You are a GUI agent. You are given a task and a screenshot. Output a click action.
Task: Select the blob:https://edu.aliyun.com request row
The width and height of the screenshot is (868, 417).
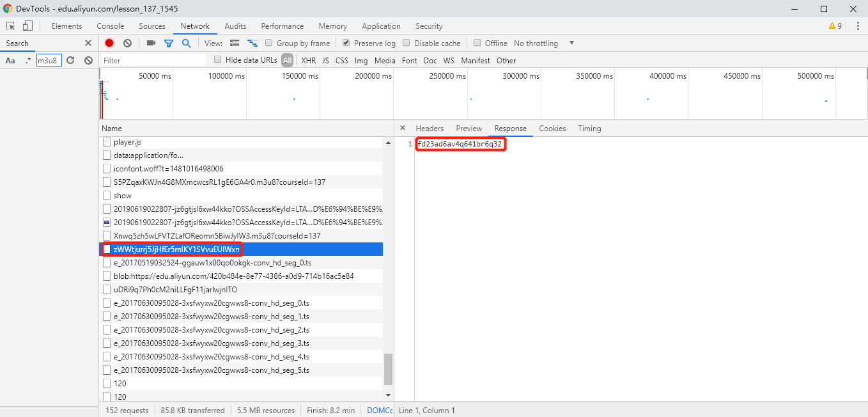[241, 276]
